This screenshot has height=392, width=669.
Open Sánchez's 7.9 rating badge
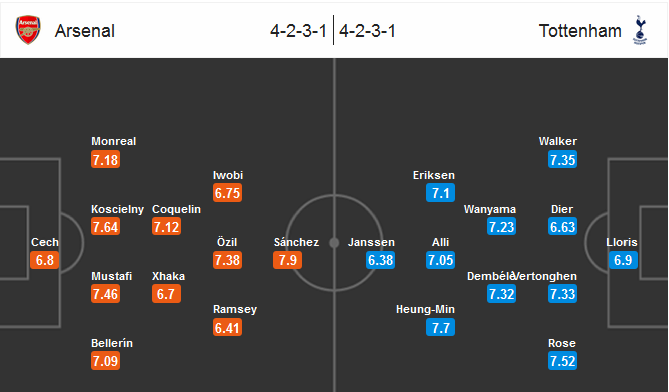pos(288,260)
